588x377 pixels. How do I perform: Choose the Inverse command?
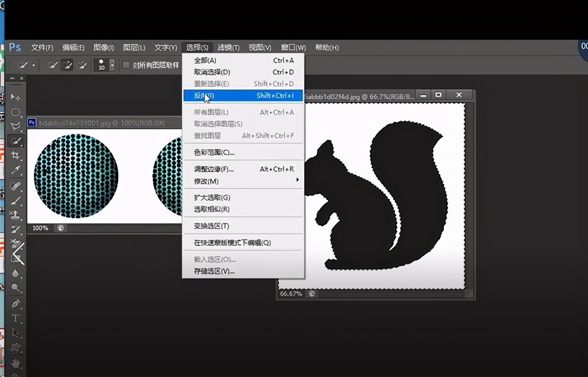pos(204,95)
